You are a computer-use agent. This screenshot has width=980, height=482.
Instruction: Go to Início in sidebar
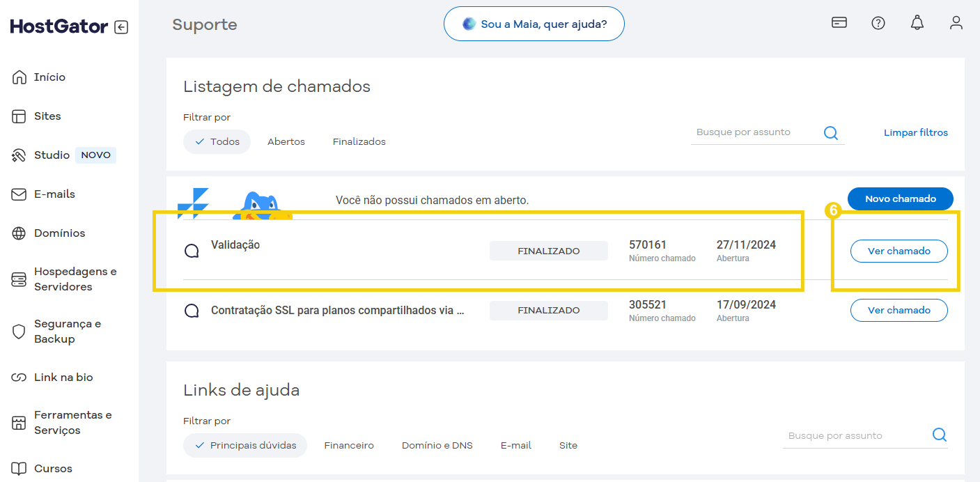pos(49,77)
